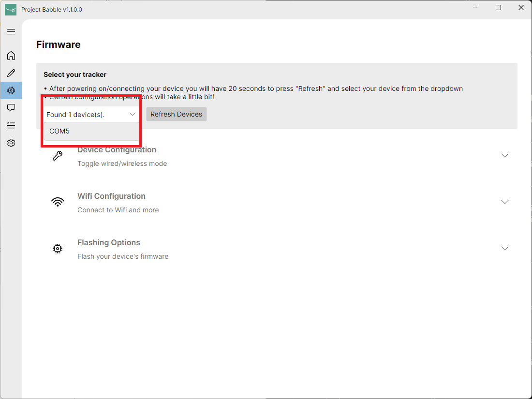Expand the Device Configuration section chevron
The width and height of the screenshot is (532, 399).
tap(505, 155)
